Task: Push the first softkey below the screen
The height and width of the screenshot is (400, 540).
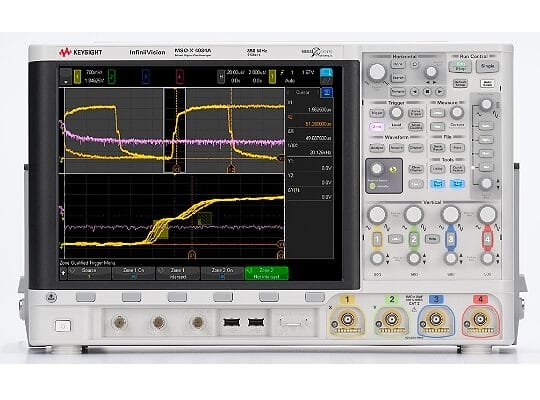Action: point(85,297)
